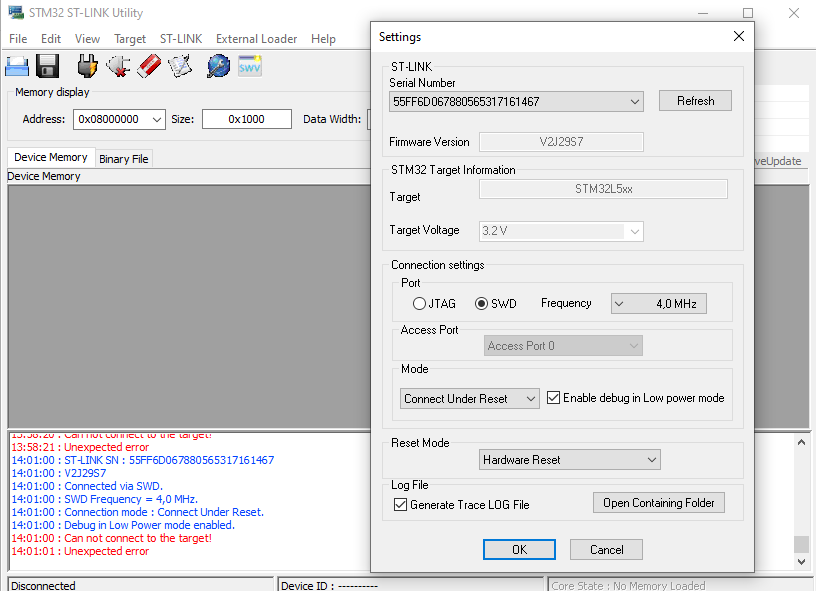Click the Refresh button
This screenshot has width=816, height=591.
[695, 101]
